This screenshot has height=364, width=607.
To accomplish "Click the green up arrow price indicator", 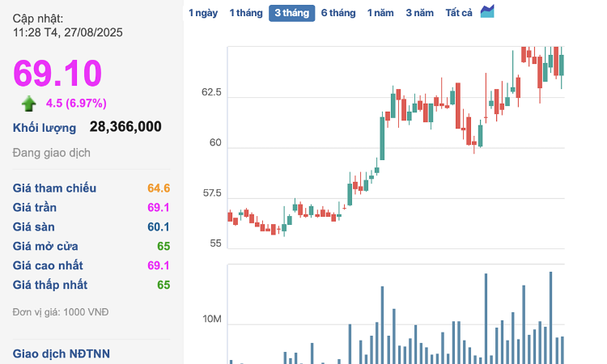I will click(29, 103).
